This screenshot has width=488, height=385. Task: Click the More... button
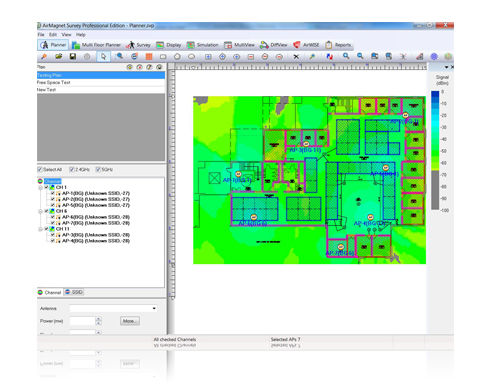coord(130,321)
